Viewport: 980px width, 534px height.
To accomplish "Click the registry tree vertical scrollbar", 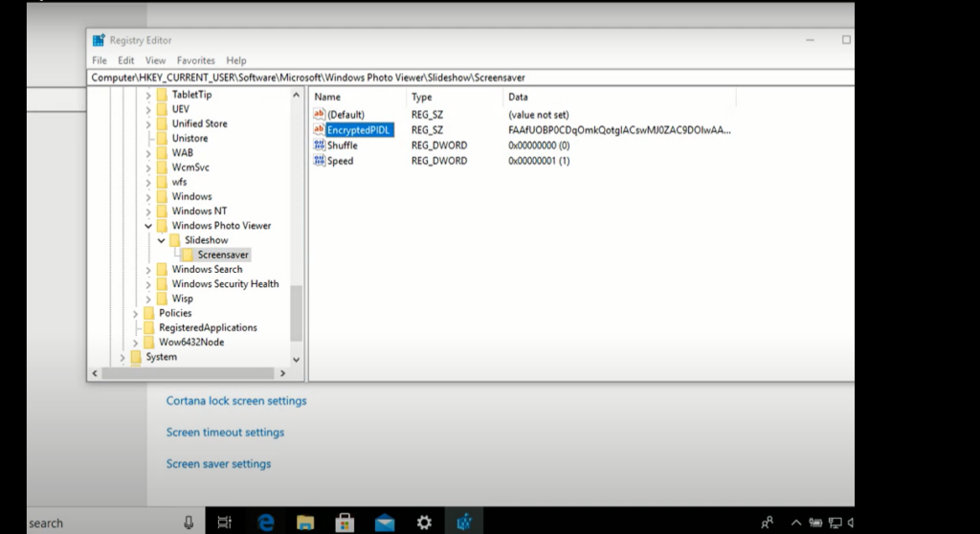I will click(x=296, y=313).
